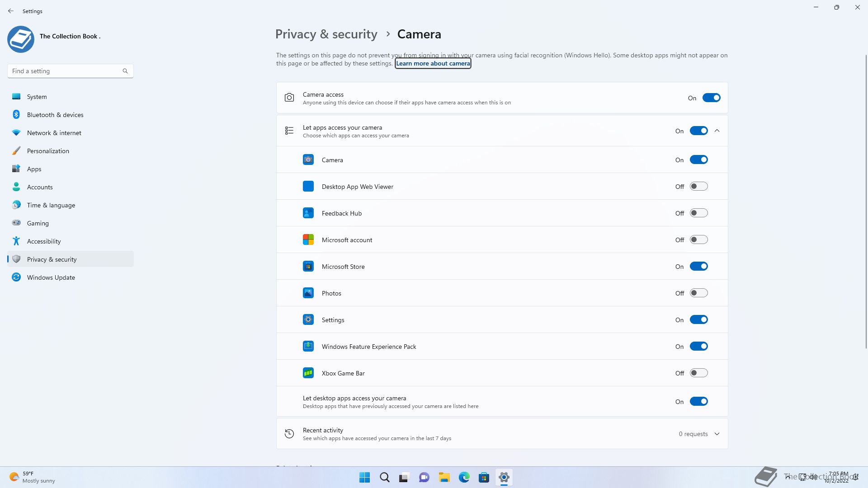This screenshot has height=488, width=868.
Task: Click in the Find a setting search box
Action: pyautogui.click(x=71, y=71)
